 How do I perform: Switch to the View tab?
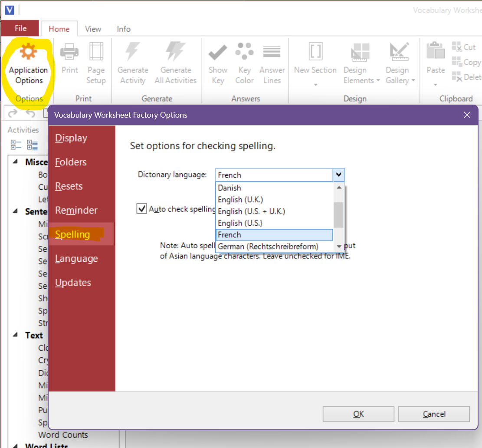pyautogui.click(x=93, y=29)
